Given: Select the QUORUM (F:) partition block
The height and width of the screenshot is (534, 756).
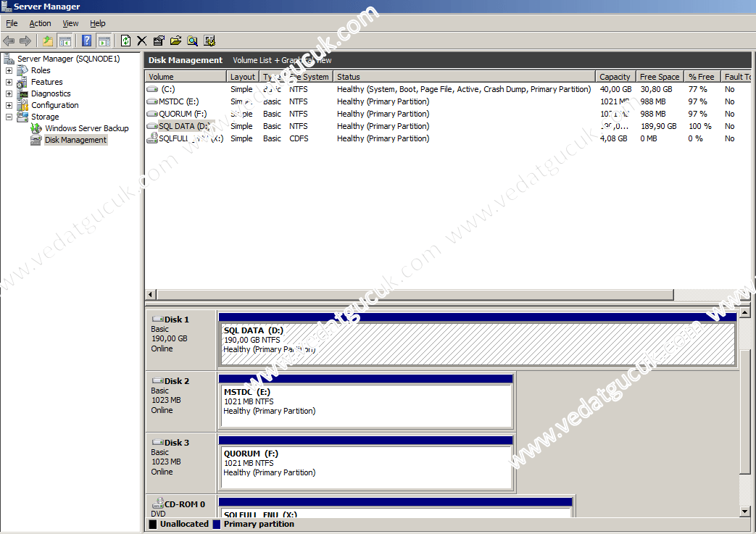Looking at the screenshot, I should (366, 467).
